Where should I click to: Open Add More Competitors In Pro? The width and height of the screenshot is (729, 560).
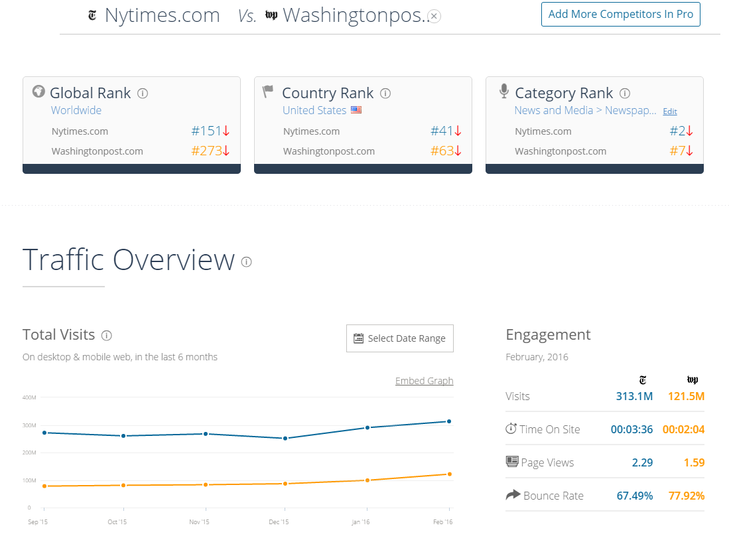tap(621, 15)
